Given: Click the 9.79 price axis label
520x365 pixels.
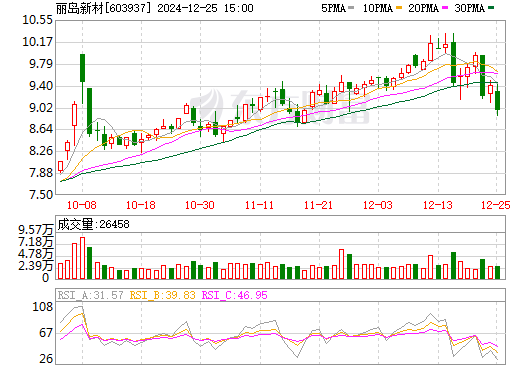Looking at the screenshot, I should point(41,64).
